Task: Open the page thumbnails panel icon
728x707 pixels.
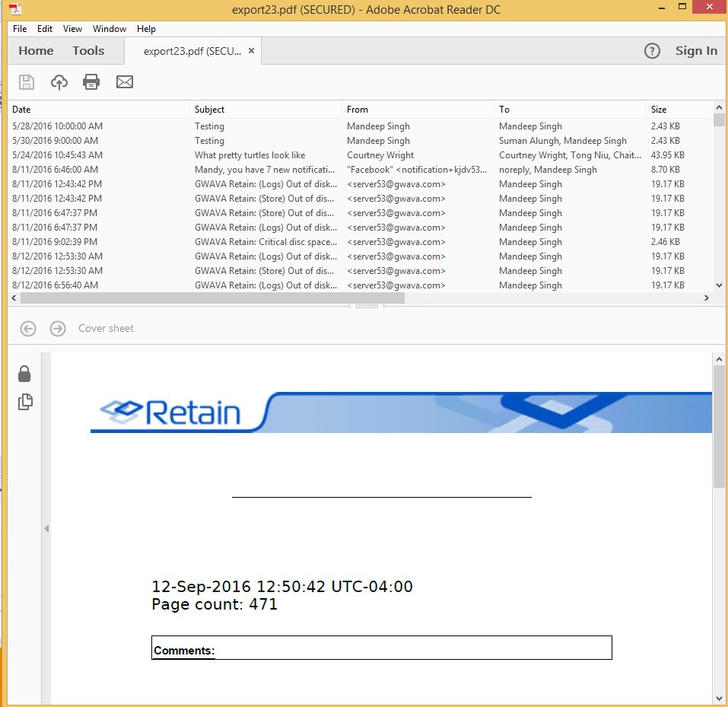Action: [x=25, y=402]
